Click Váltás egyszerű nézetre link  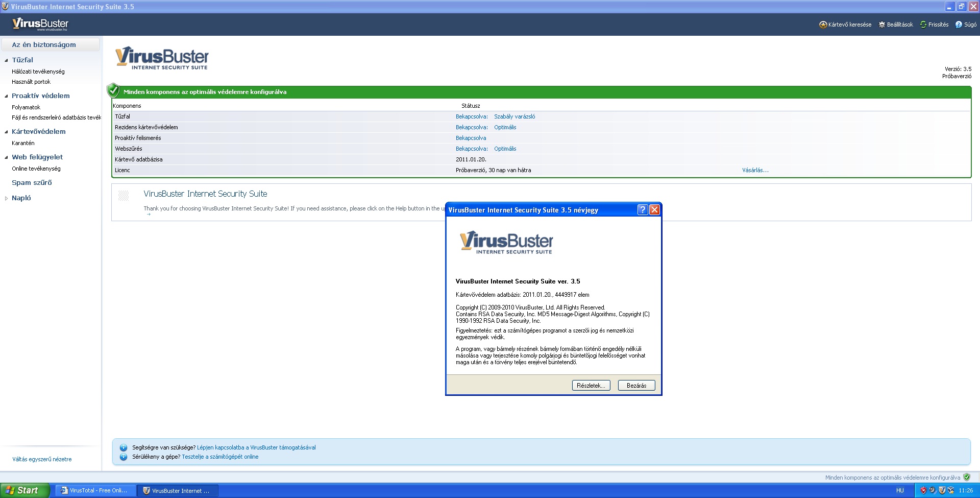(42, 459)
